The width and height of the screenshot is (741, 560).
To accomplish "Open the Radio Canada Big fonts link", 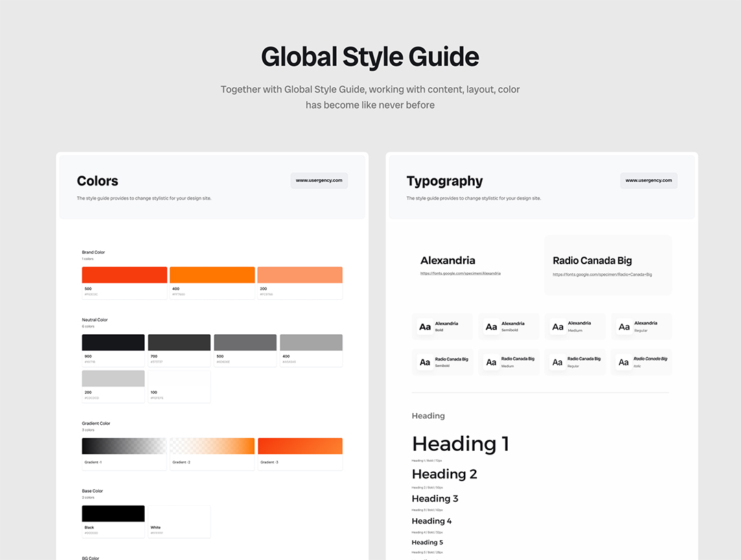I will (602, 275).
